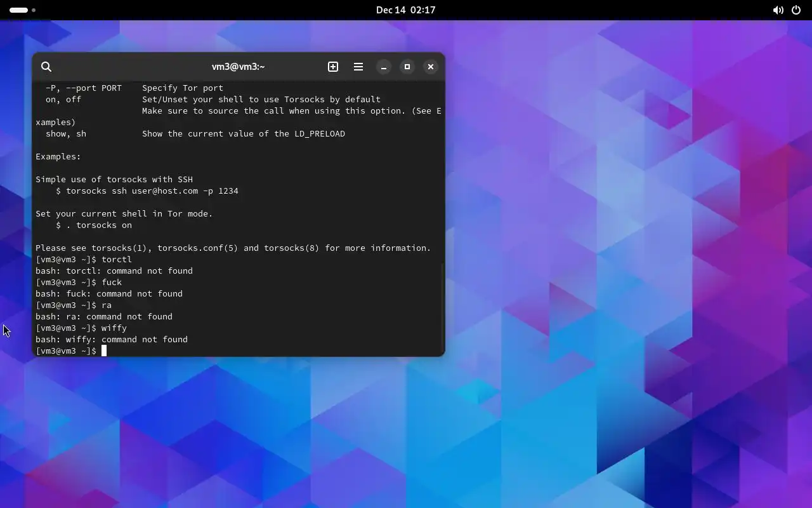This screenshot has width=812, height=508.
Task: Open a new terminal tab
Action: (x=333, y=67)
